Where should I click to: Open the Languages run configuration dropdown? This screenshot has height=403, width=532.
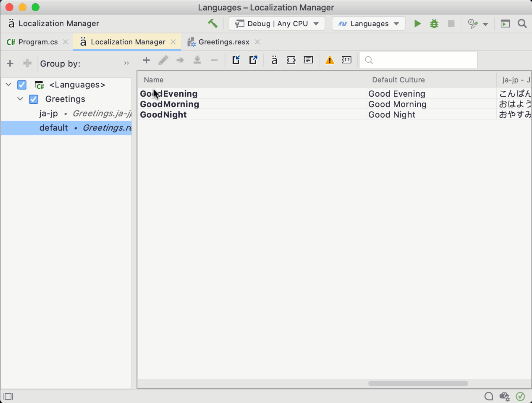tap(368, 23)
